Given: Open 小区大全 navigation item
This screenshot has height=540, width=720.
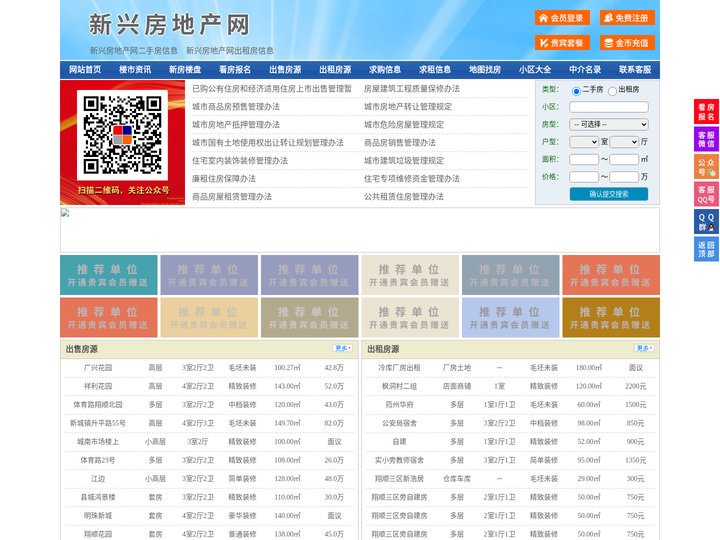Looking at the screenshot, I should pyautogui.click(x=535, y=70).
